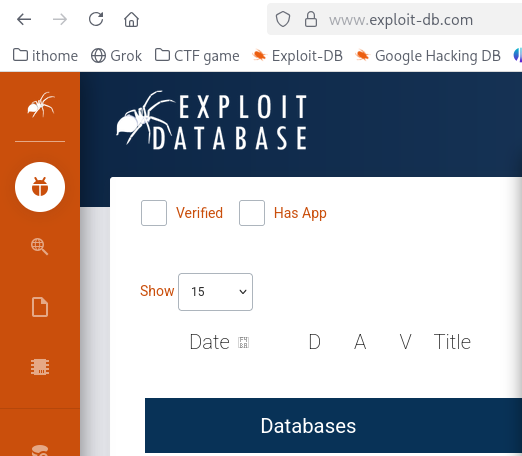This screenshot has width=522, height=456.
Task: Open the CTF game bookmark folder
Action: (197, 55)
